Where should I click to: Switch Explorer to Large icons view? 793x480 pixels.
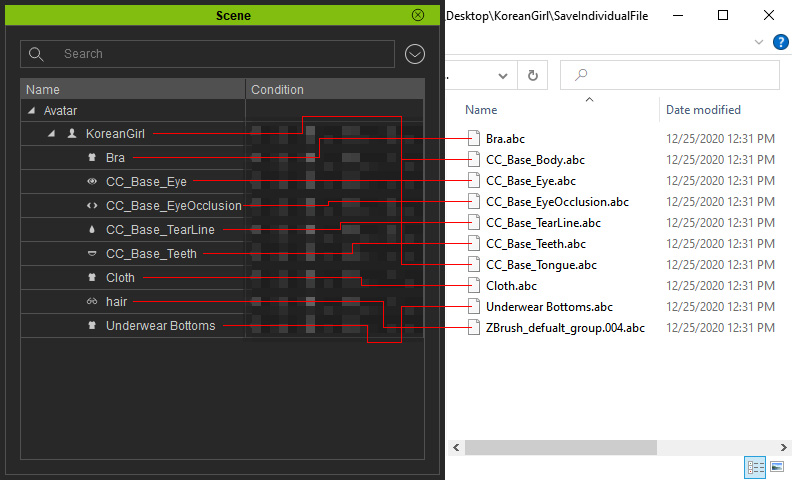[x=777, y=466]
